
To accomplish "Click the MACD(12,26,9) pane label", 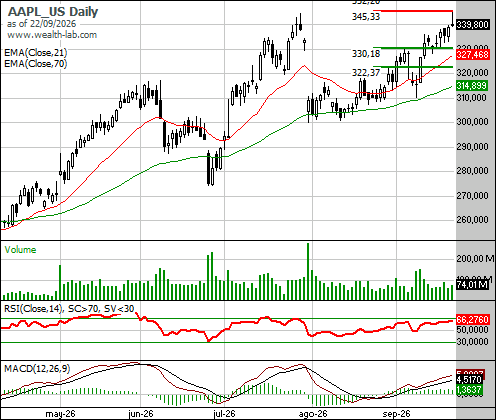I will click(x=37, y=368).
